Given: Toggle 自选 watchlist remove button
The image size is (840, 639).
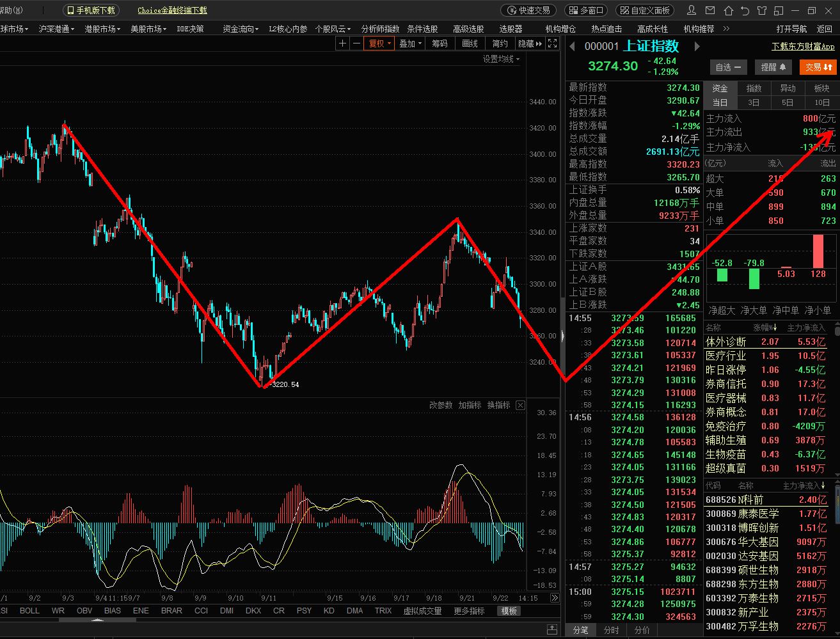Looking at the screenshot, I should [x=728, y=67].
